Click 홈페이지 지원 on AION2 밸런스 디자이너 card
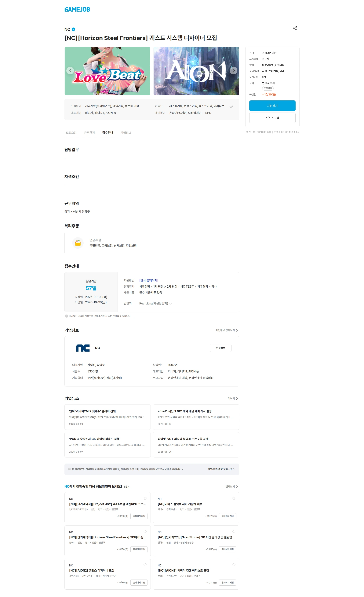 139,582
